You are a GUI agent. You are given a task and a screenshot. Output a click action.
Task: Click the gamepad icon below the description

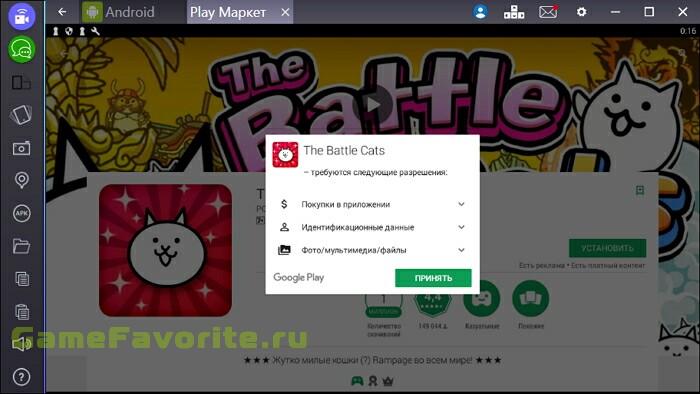[x=357, y=381]
